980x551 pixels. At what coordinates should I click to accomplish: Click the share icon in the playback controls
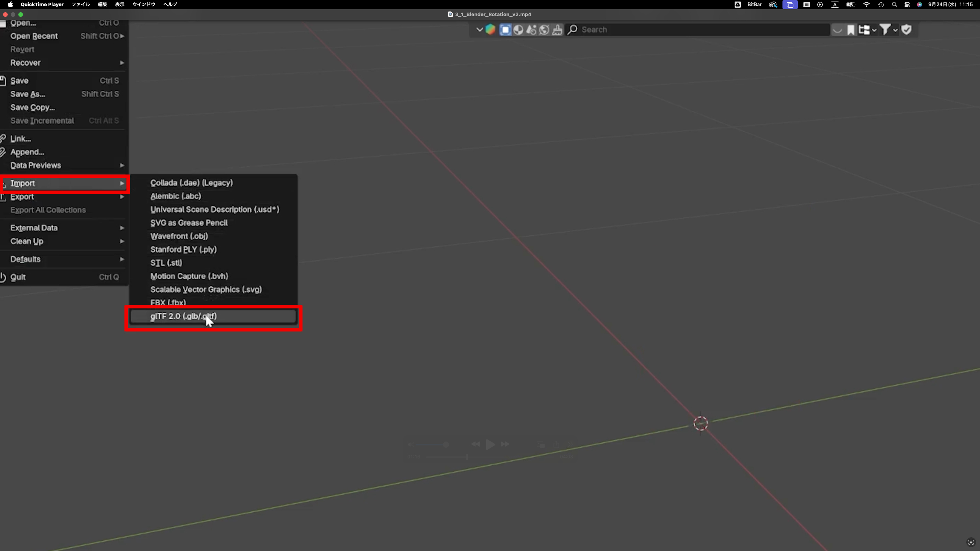click(557, 444)
